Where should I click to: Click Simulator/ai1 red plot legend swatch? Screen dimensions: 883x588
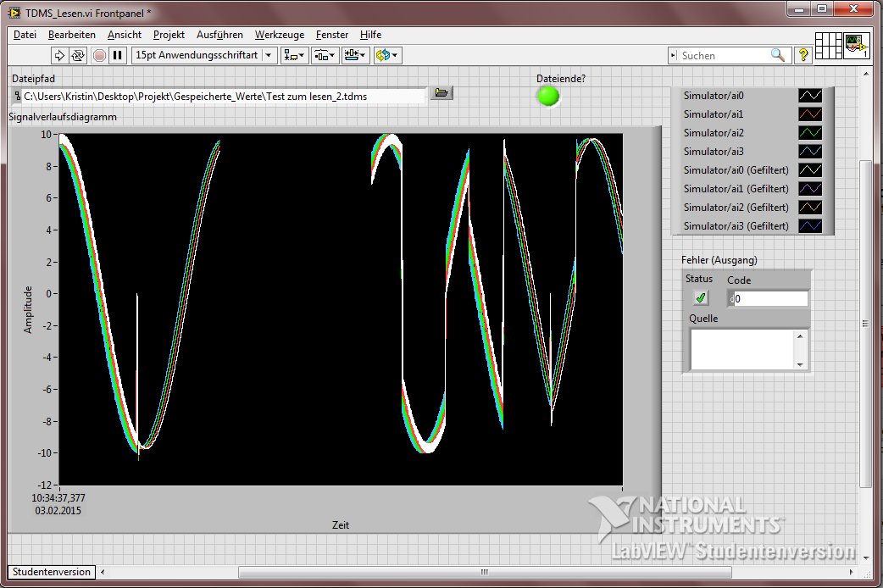810,114
